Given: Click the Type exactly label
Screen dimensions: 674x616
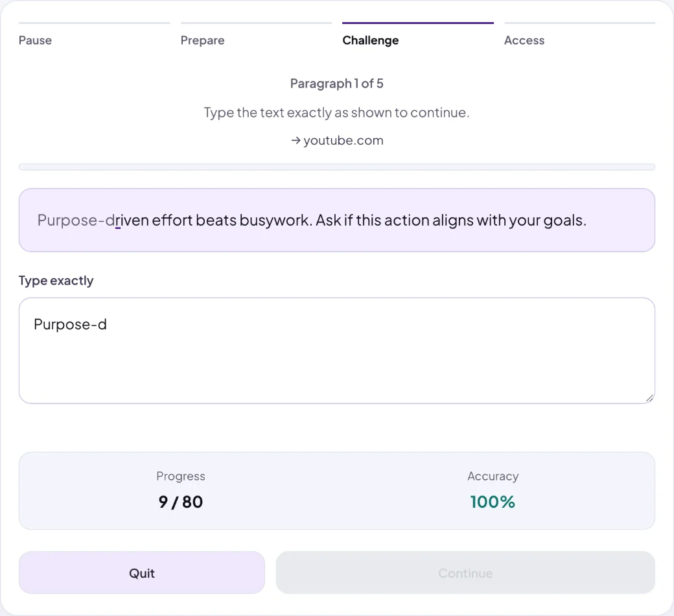Looking at the screenshot, I should pos(56,281).
